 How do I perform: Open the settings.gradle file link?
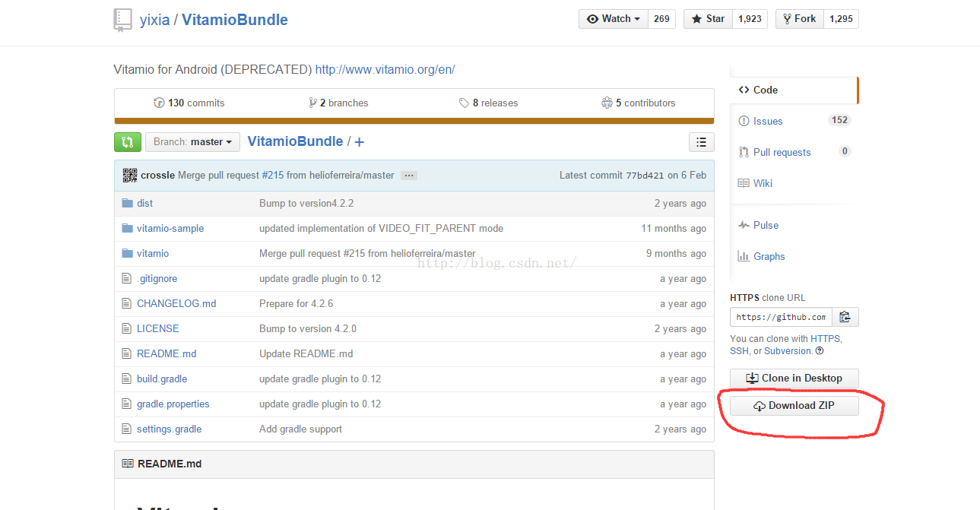(x=169, y=429)
